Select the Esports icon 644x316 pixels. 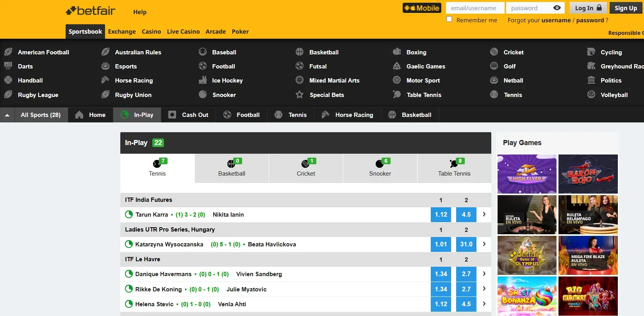tap(105, 66)
